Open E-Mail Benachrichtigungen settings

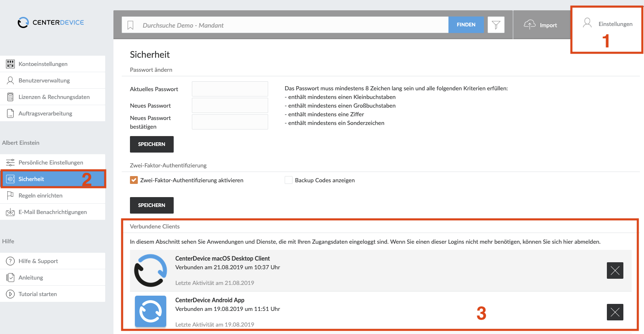click(x=53, y=212)
